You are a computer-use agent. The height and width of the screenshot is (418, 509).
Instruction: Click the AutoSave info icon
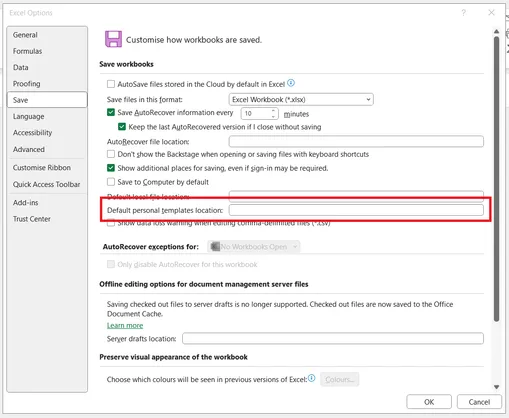point(291,83)
